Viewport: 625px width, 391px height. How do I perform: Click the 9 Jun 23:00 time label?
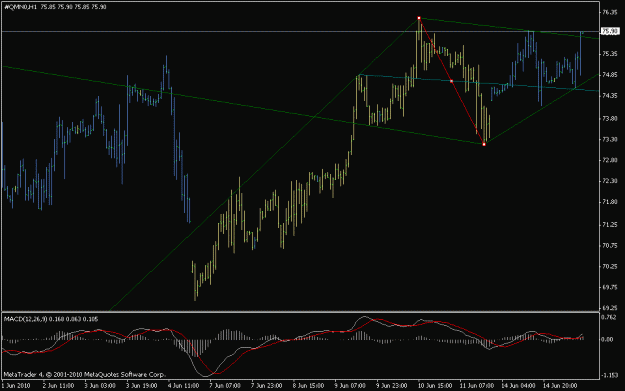392,386
